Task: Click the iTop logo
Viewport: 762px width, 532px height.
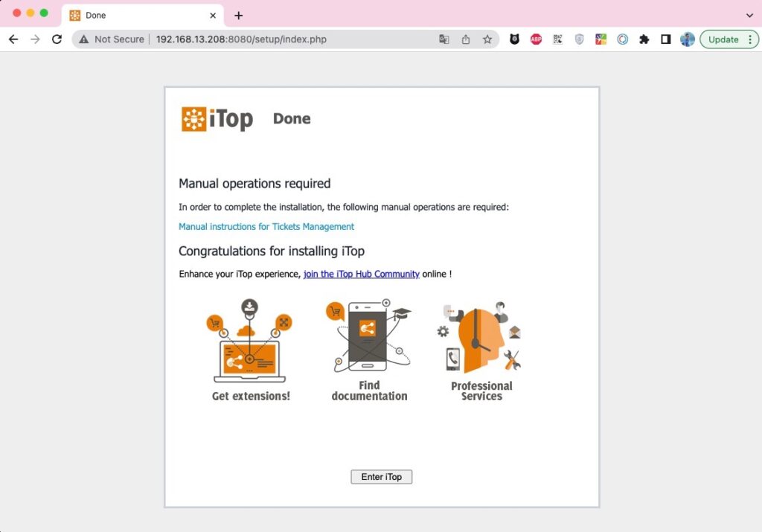Action: 217,119
